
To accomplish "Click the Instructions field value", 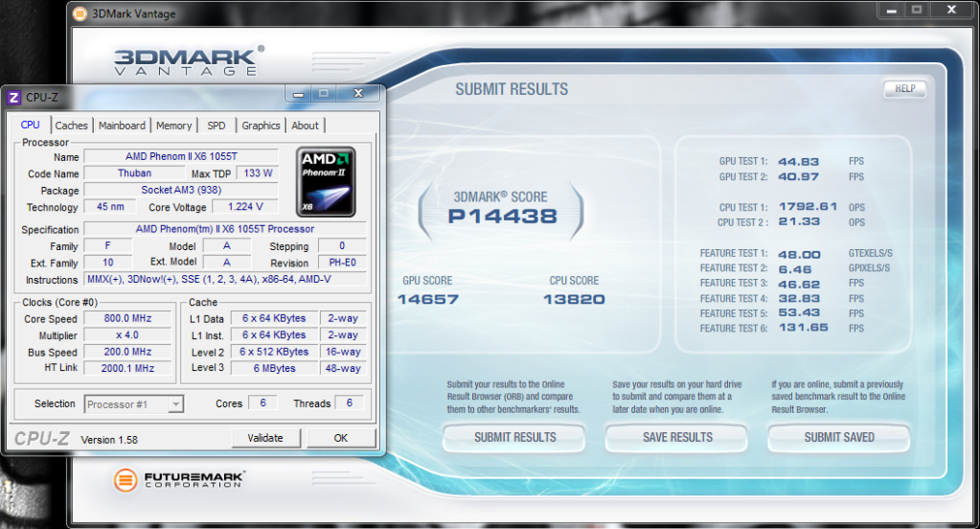I will point(225,280).
